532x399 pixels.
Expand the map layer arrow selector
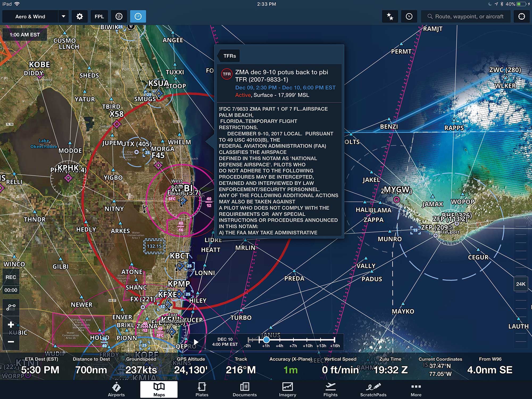coord(63,17)
